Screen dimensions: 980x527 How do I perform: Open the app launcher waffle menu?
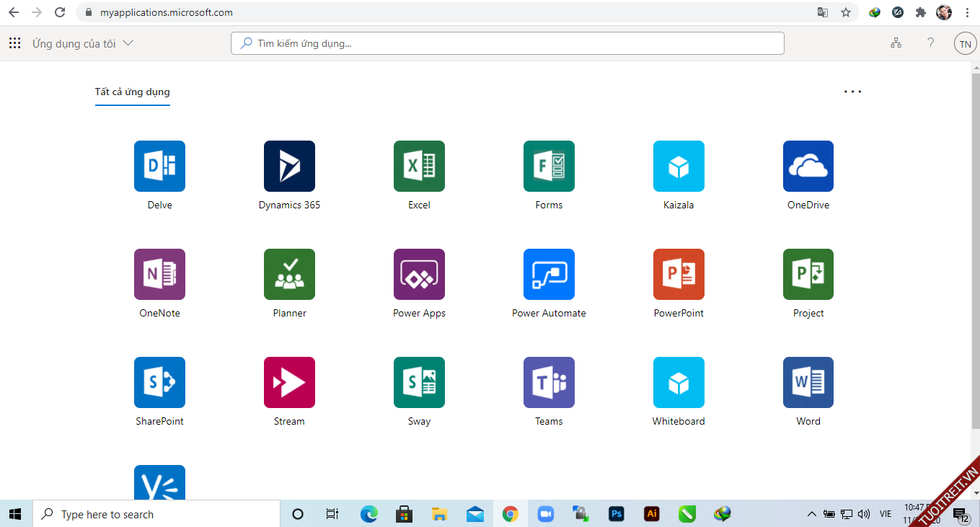click(14, 43)
